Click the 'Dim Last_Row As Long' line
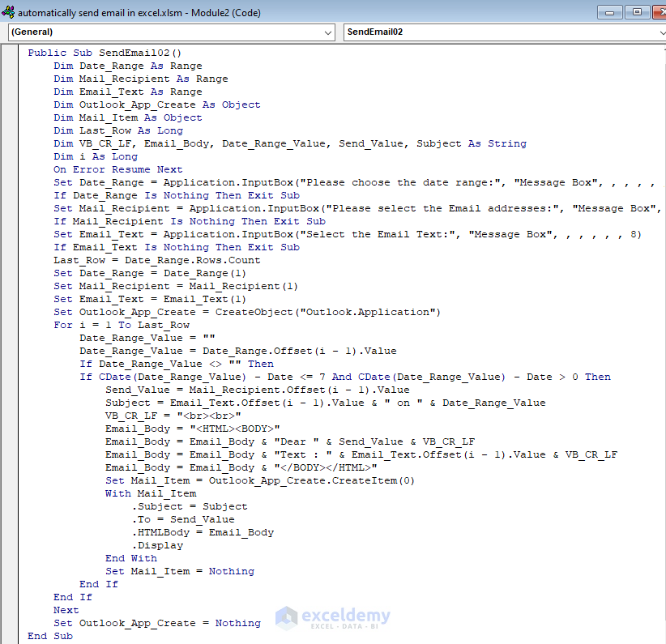Viewport: 666px width, 644px height. (118, 131)
